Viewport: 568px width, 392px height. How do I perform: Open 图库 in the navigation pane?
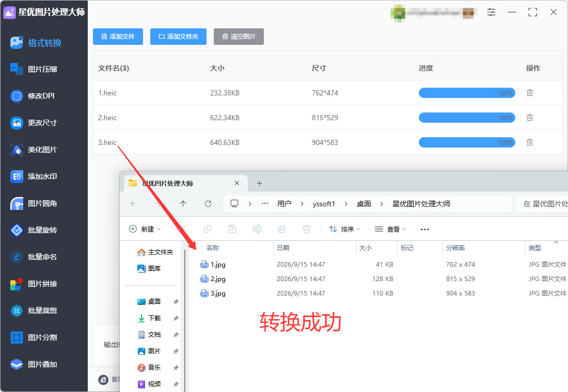(x=149, y=269)
